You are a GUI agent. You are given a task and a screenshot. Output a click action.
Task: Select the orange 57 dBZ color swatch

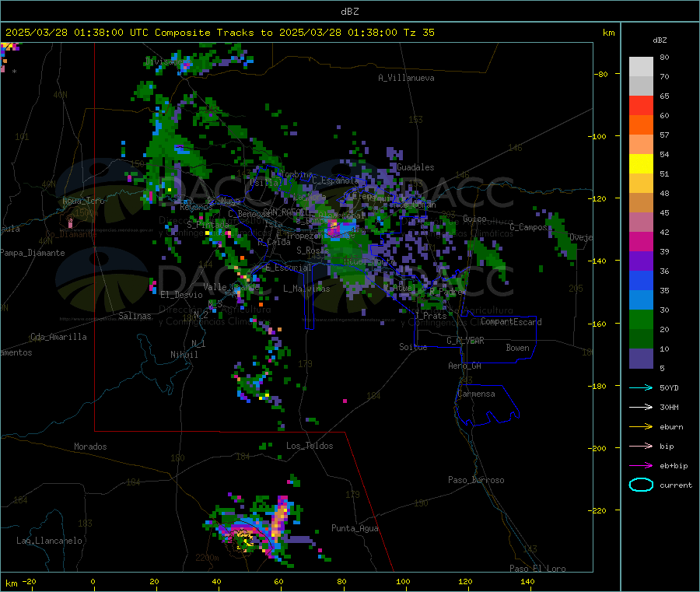(641, 125)
